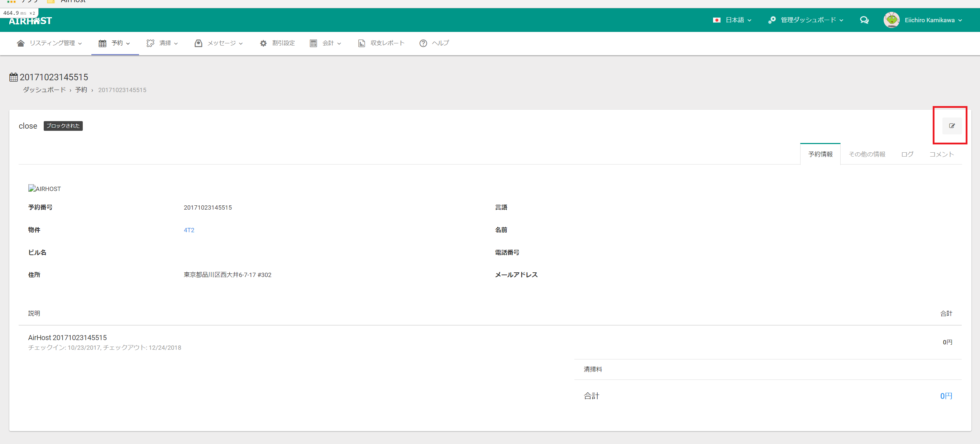The image size is (980, 444).
Task: Open the メッセージ navigation menu
Action: [219, 43]
